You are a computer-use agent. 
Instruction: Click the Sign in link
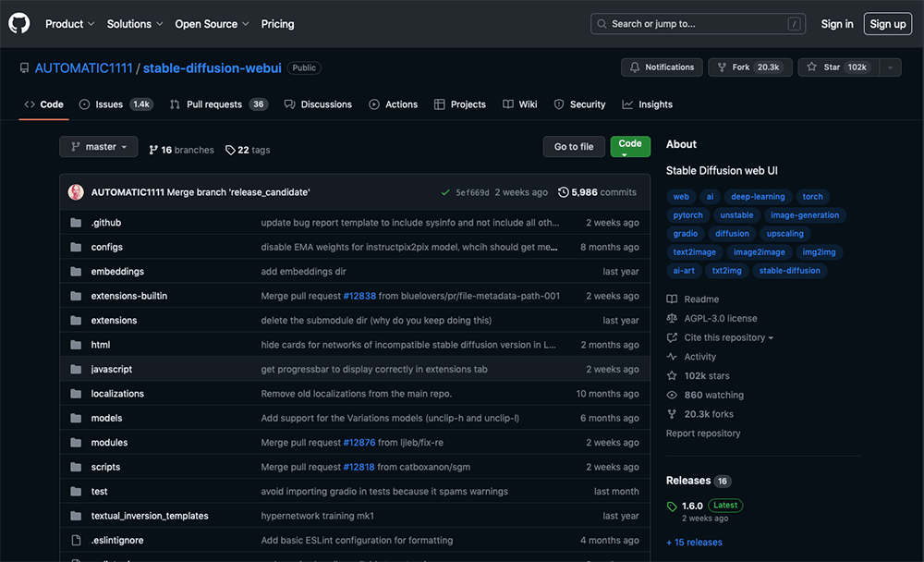pyautogui.click(x=837, y=24)
